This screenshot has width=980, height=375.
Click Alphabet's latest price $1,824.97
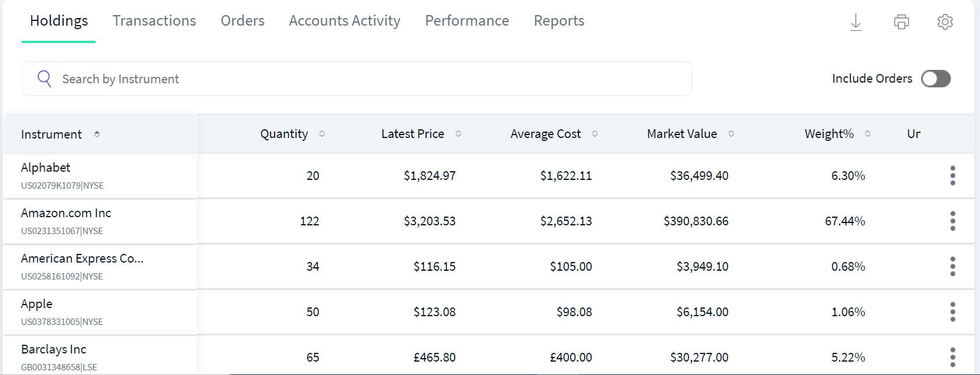click(430, 176)
